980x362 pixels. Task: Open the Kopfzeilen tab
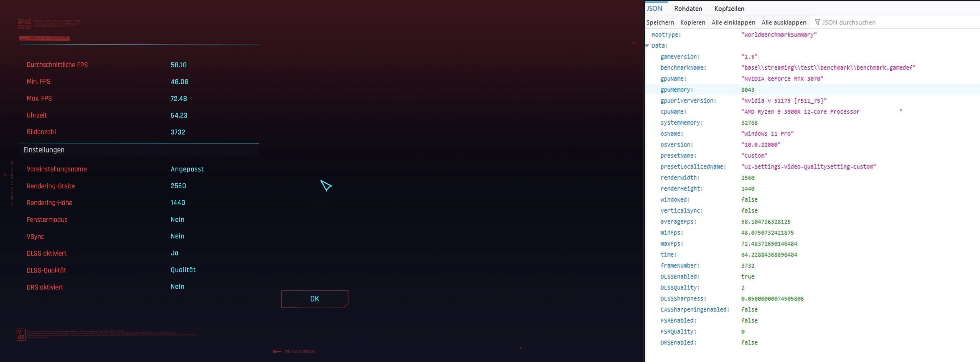click(729, 8)
